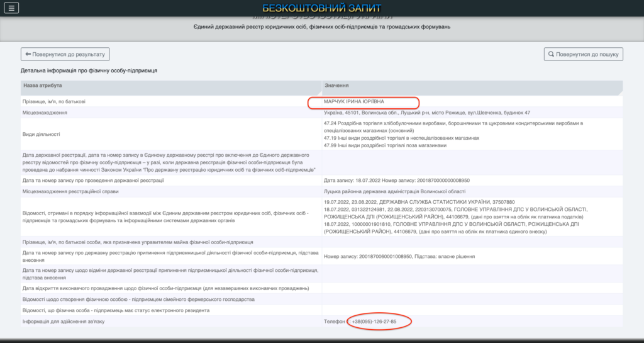Open the hamburger menu in top-left corner
The height and width of the screenshot is (343, 644).
tap(11, 8)
